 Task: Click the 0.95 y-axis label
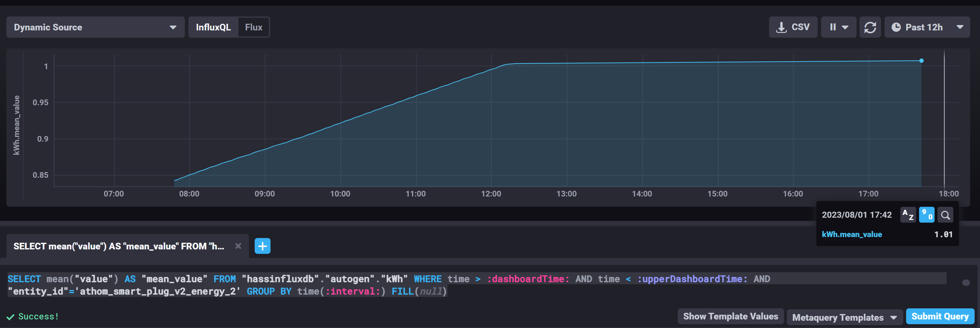[x=40, y=102]
